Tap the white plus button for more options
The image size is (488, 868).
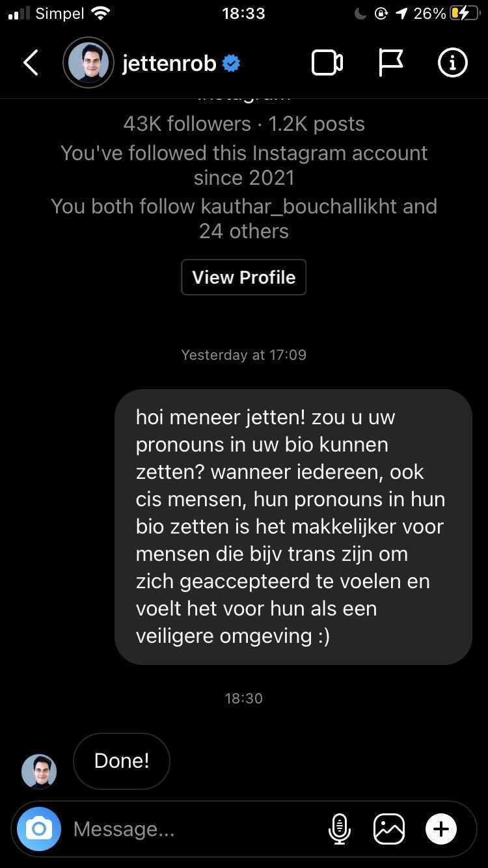click(x=441, y=829)
